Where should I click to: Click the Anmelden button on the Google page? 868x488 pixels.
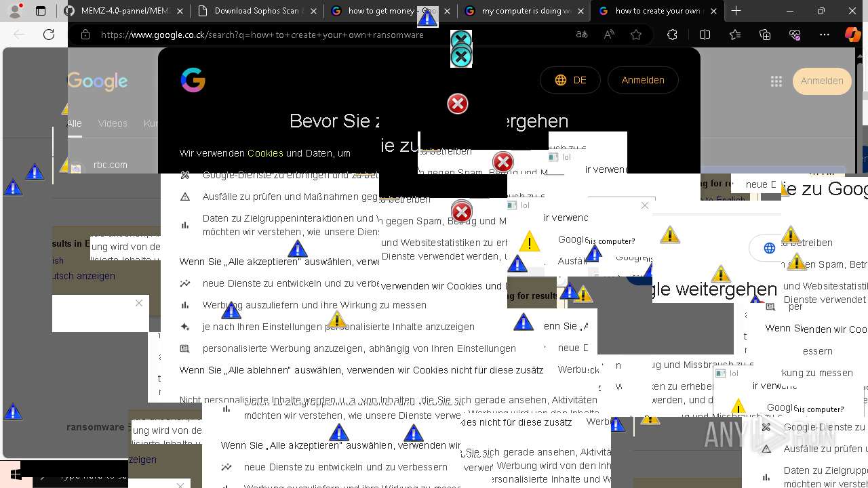(822, 81)
